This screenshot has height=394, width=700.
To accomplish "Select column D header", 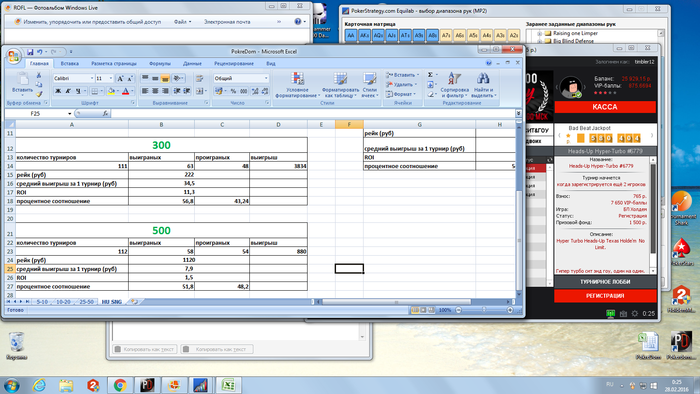I will [x=278, y=124].
